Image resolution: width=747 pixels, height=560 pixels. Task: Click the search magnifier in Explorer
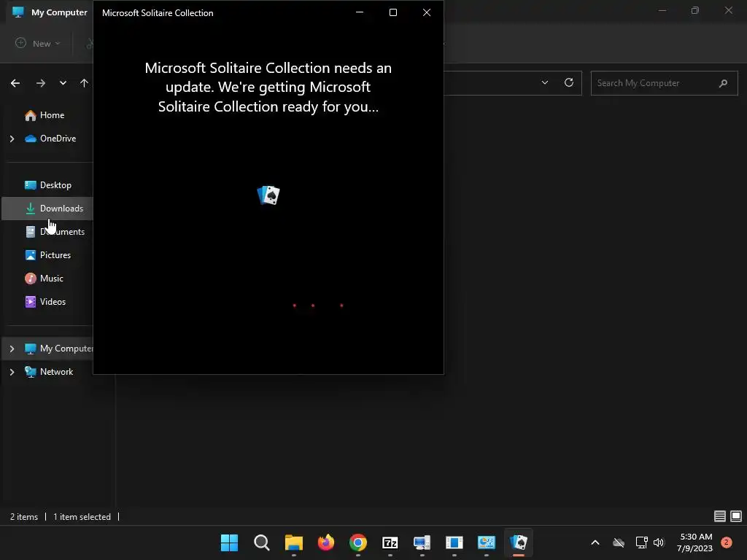[x=723, y=83]
